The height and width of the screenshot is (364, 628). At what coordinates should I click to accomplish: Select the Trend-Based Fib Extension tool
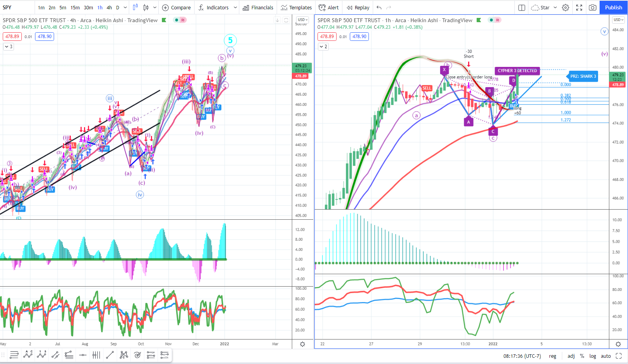coord(69,355)
